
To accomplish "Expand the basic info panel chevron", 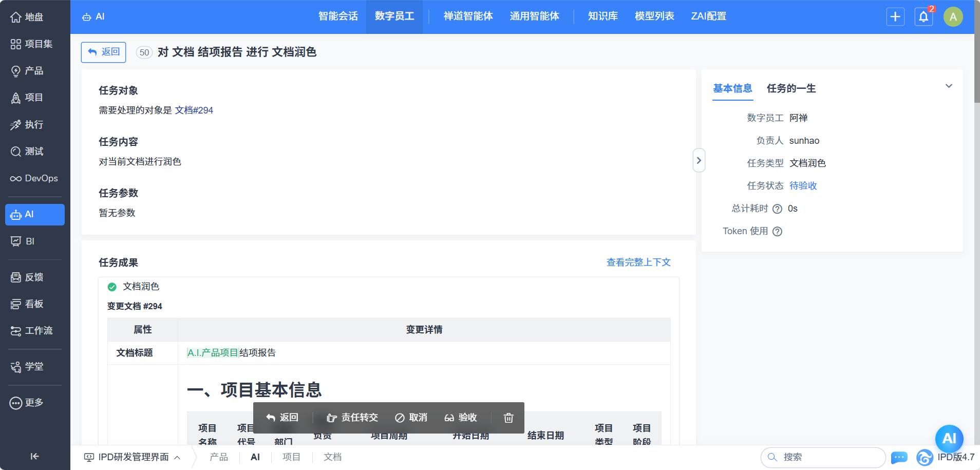I will click(x=948, y=86).
